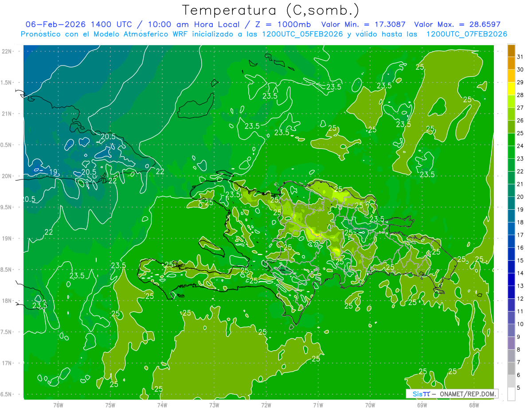Click the legend value "5"
This screenshot has height=411, width=532.
point(519,388)
